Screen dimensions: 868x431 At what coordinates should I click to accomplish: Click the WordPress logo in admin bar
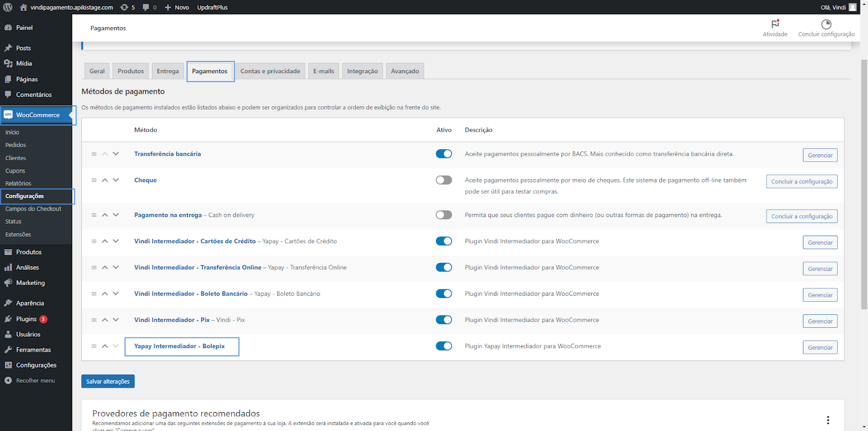click(8, 7)
